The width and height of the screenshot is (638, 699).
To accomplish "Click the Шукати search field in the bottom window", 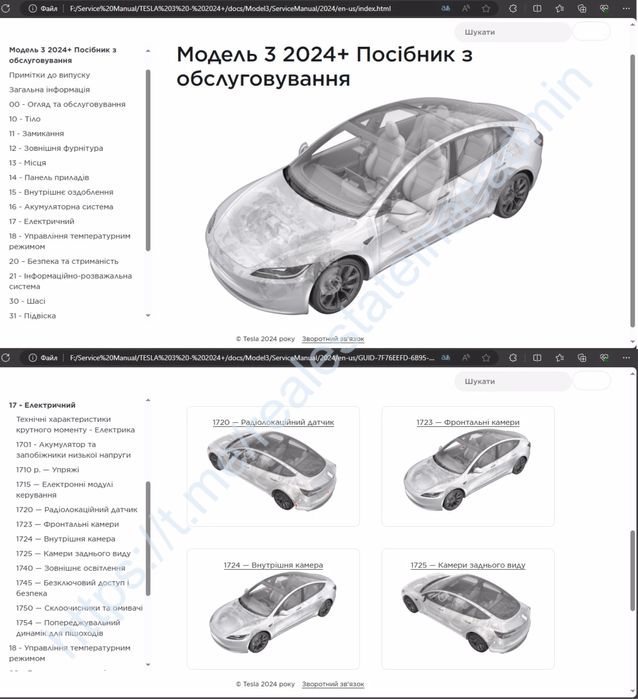I will coord(512,381).
